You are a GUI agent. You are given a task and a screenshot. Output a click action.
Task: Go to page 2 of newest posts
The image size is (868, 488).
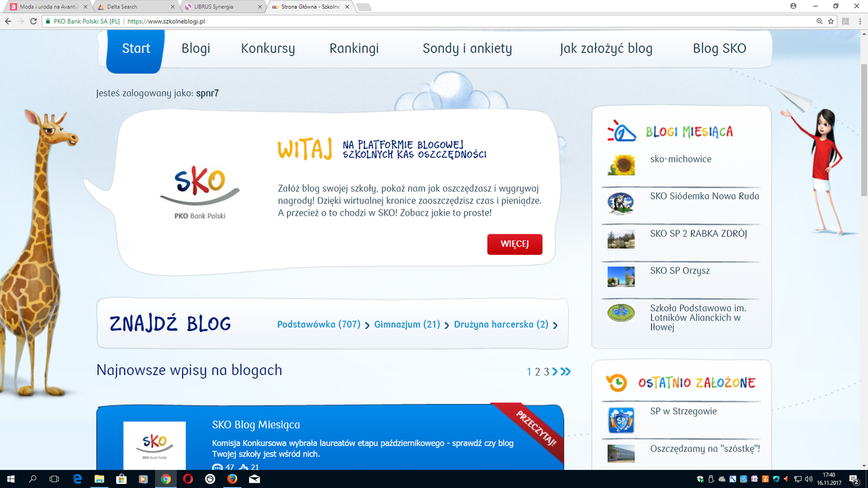point(537,372)
